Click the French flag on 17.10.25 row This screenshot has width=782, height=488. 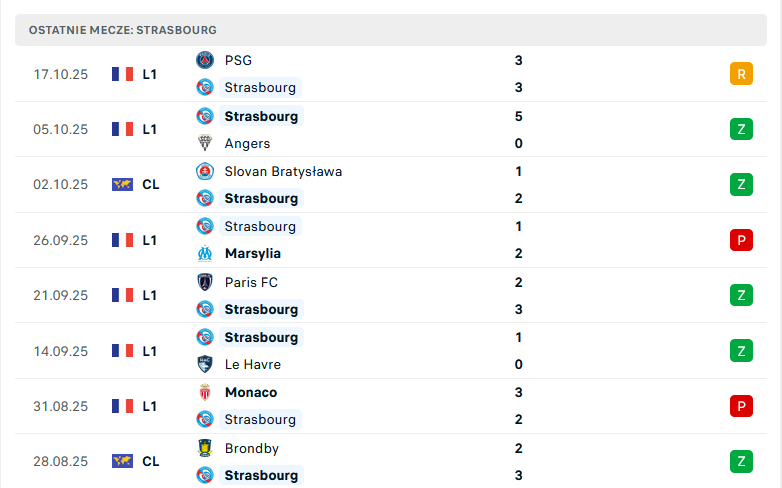point(123,74)
